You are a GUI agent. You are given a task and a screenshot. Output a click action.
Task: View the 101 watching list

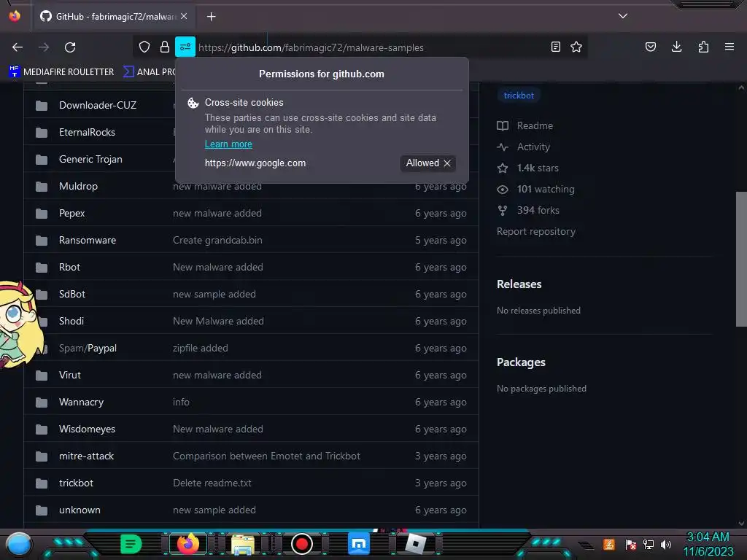[535, 189]
